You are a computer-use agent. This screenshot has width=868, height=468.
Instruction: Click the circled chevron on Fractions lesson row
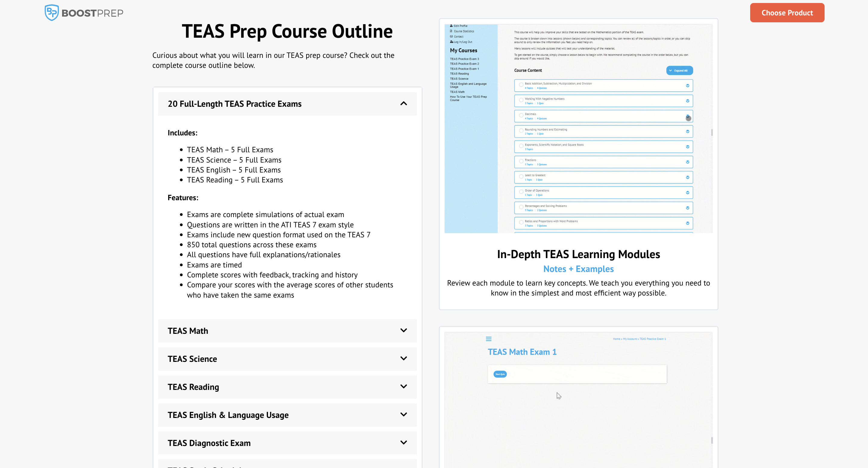tap(687, 162)
